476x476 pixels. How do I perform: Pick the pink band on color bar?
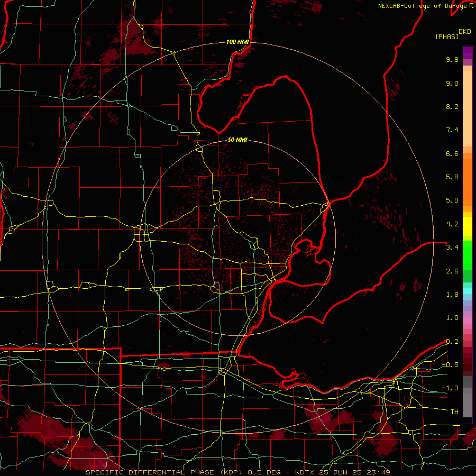point(467,321)
